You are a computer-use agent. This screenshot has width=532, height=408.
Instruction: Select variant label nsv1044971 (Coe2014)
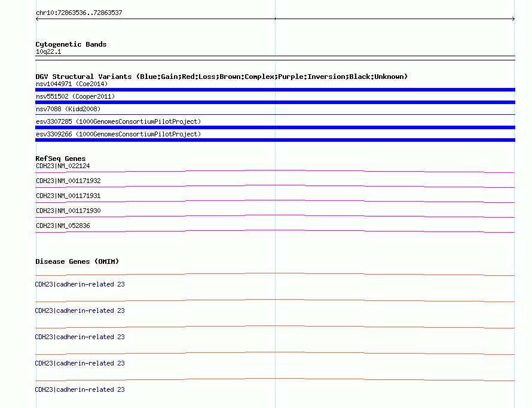pyautogui.click(x=72, y=84)
